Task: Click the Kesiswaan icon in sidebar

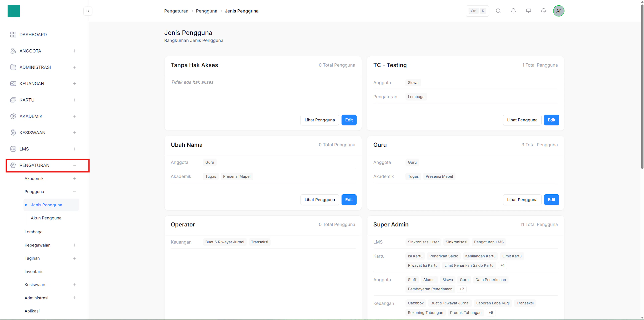Action: coord(13,133)
